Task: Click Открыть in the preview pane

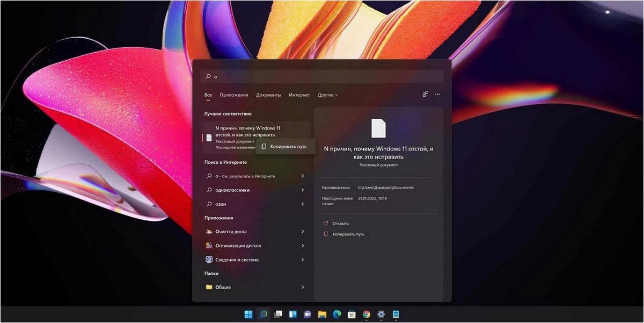Action: coord(336,223)
